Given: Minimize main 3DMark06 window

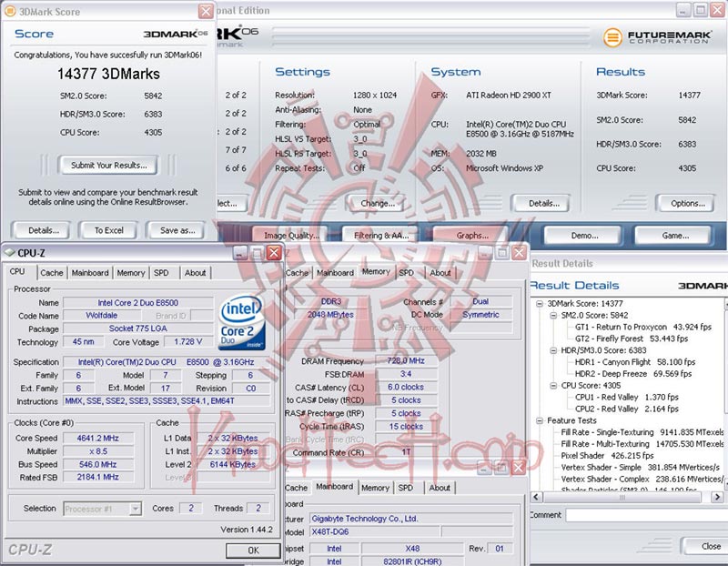Looking at the screenshot, I should 683,10.
